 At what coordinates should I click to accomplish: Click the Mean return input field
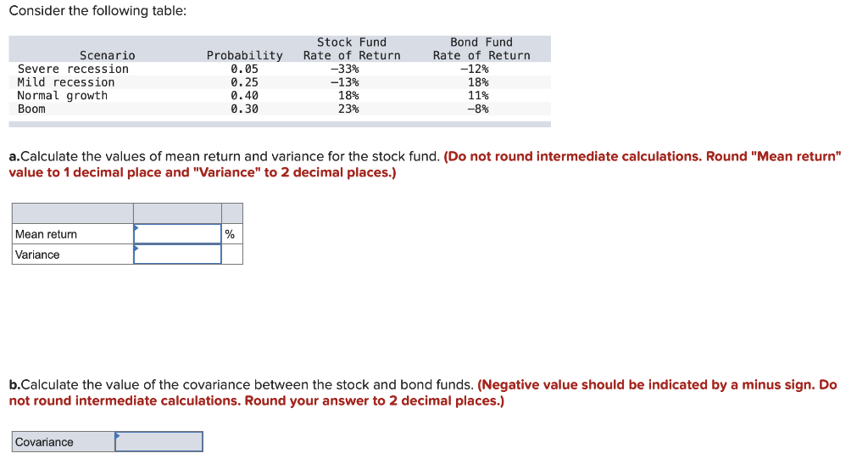(x=177, y=234)
